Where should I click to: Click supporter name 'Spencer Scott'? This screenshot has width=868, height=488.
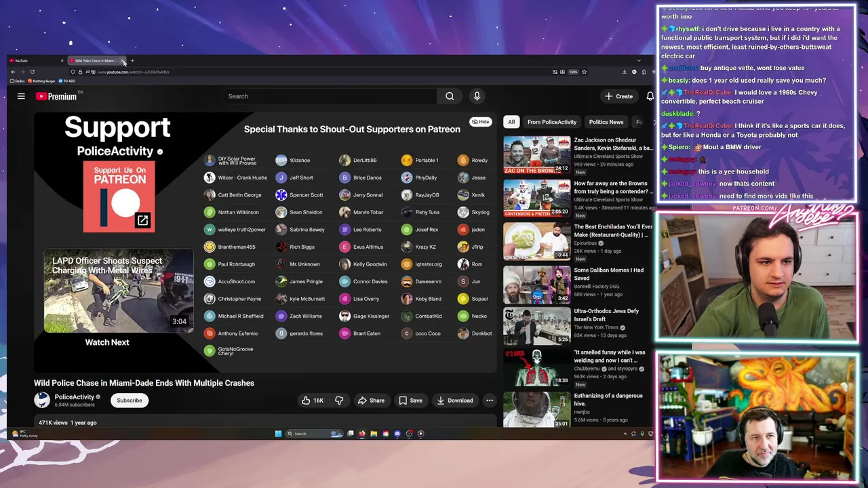pos(307,195)
